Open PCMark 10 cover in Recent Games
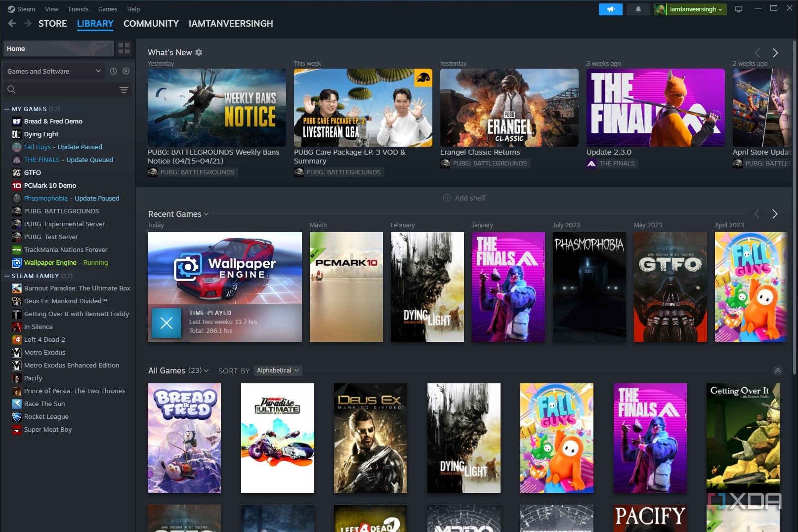 346,287
